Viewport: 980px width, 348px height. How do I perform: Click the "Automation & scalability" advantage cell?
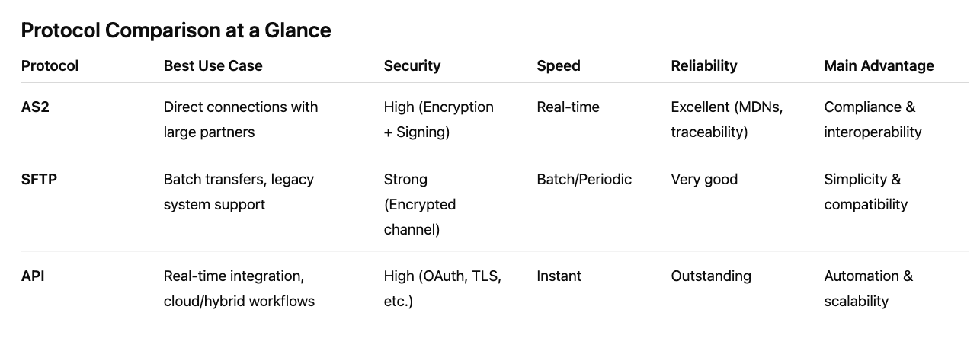[867, 289]
